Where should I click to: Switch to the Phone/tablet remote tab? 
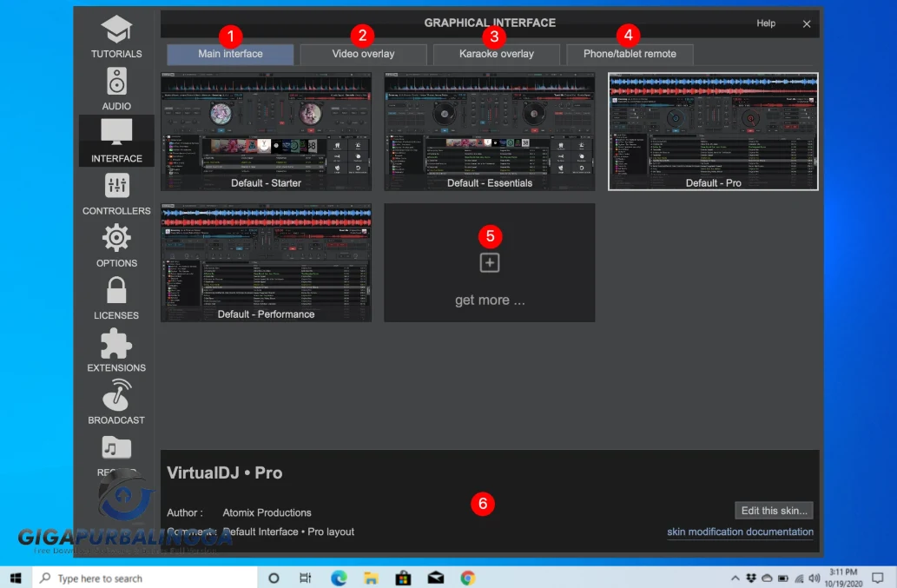[x=630, y=54]
